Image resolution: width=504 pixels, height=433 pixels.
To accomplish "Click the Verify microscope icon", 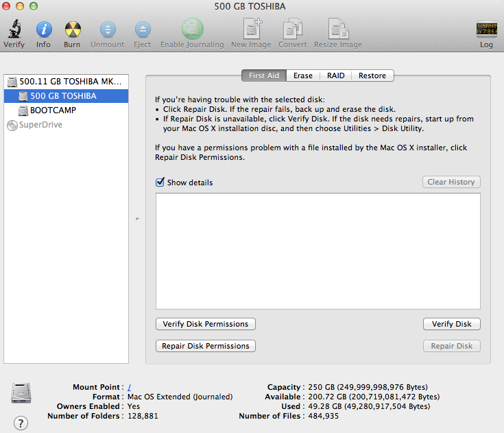I will 14,29.
